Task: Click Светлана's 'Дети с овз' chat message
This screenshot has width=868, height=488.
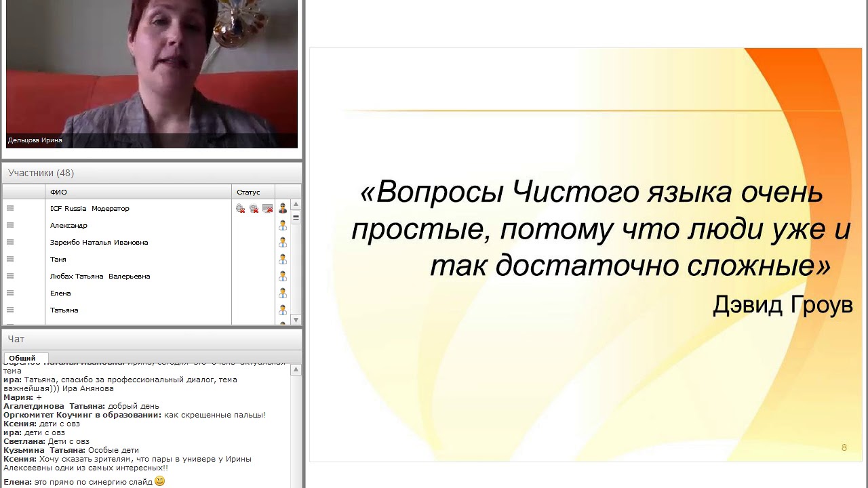Action: click(46, 441)
